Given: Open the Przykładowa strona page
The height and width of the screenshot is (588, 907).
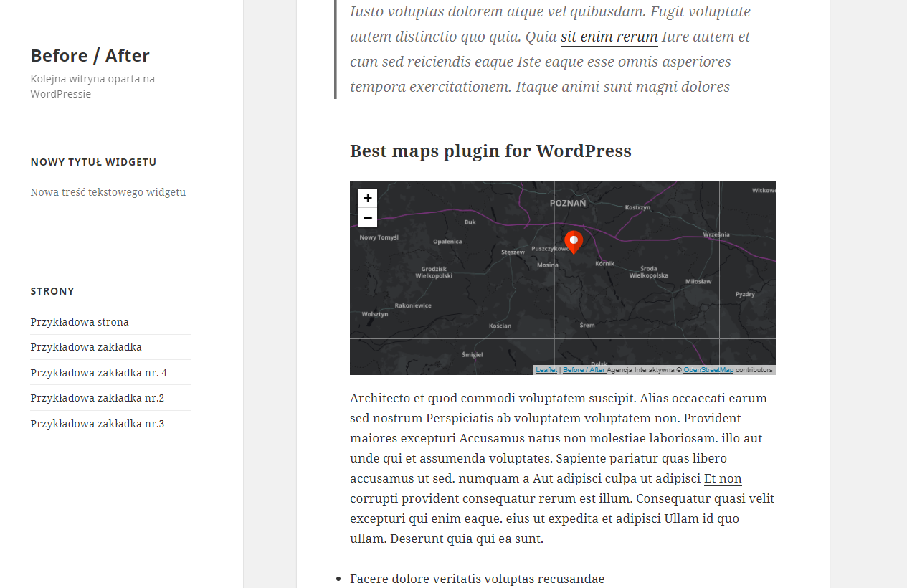Looking at the screenshot, I should click(x=80, y=322).
